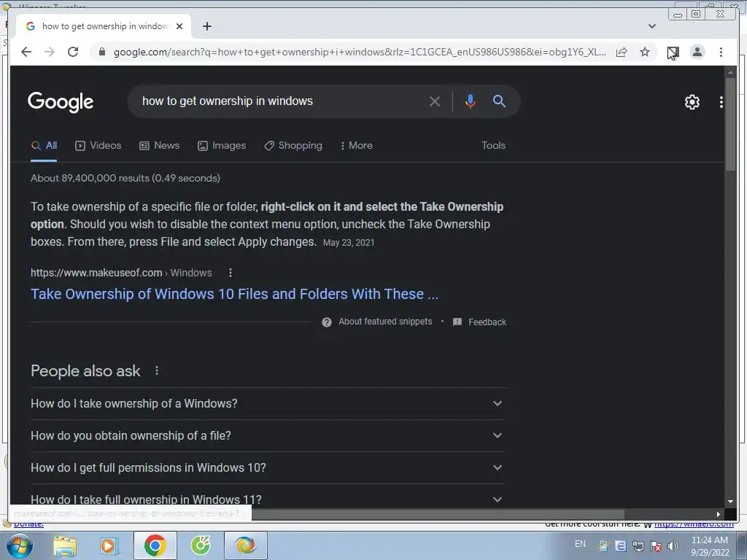Bookmark this page with the star icon
Screen dimensions: 747x560
pyautogui.click(x=645, y=52)
